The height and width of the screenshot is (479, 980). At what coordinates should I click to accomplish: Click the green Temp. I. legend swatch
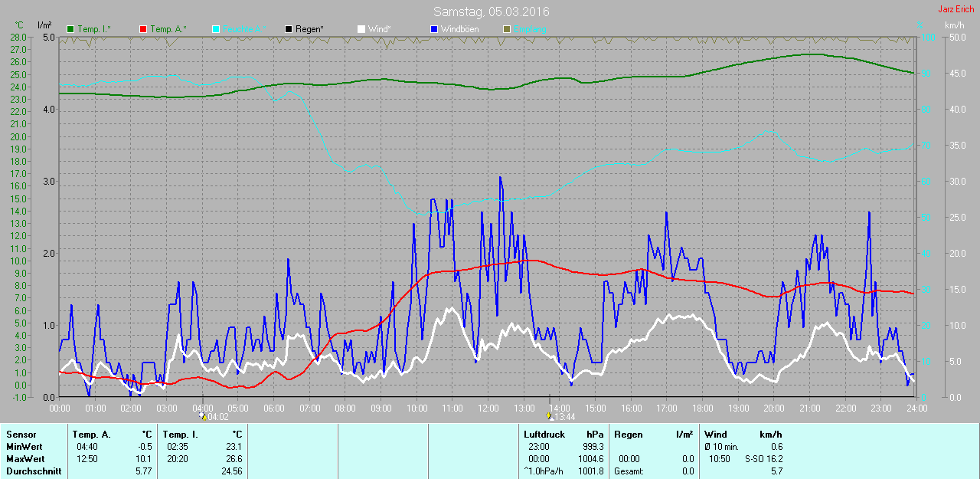pos(71,29)
